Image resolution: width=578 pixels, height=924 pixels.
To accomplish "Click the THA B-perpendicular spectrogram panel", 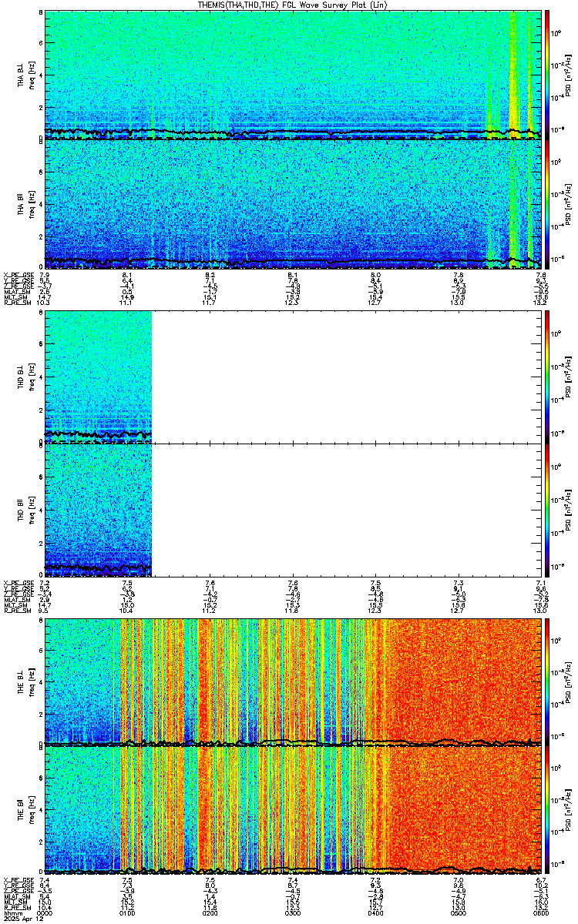I will click(292, 74).
